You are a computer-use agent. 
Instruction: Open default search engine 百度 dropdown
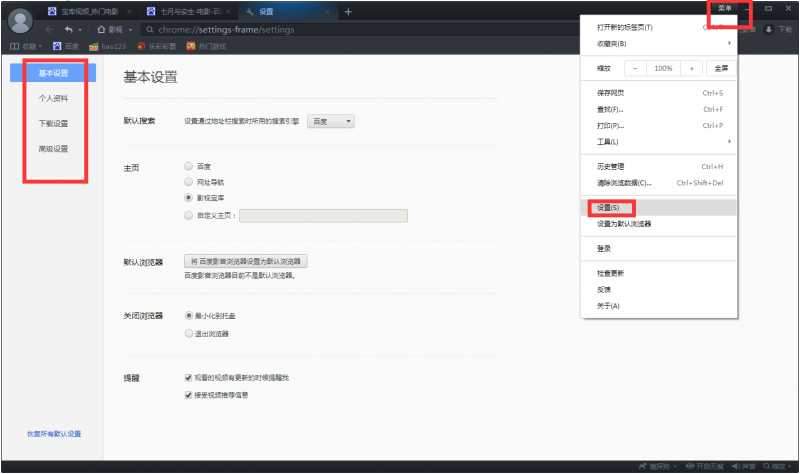(331, 121)
